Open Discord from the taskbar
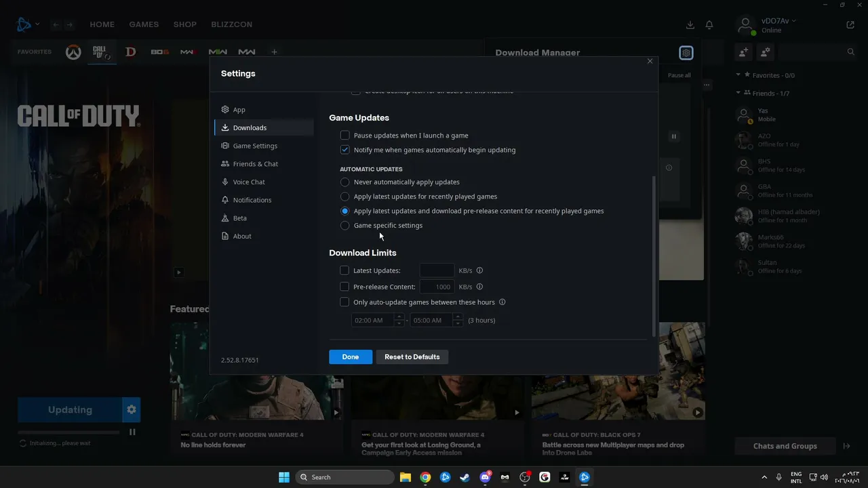868x488 pixels. 485,477
